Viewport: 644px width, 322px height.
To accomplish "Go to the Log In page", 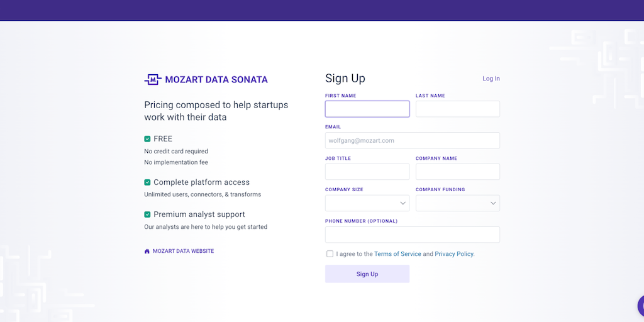I will (x=491, y=79).
